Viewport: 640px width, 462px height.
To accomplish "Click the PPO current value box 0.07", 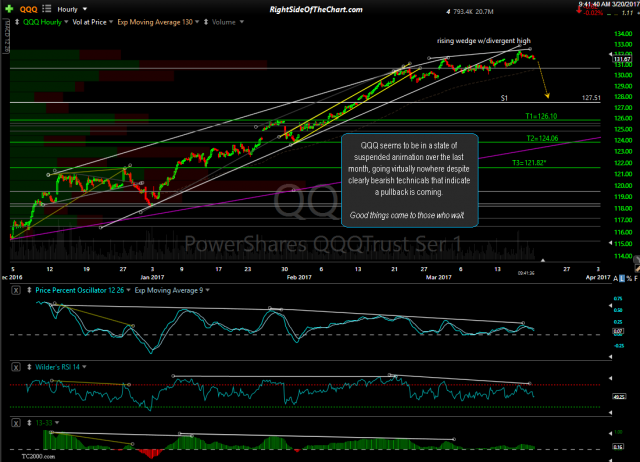I will tap(618, 331).
